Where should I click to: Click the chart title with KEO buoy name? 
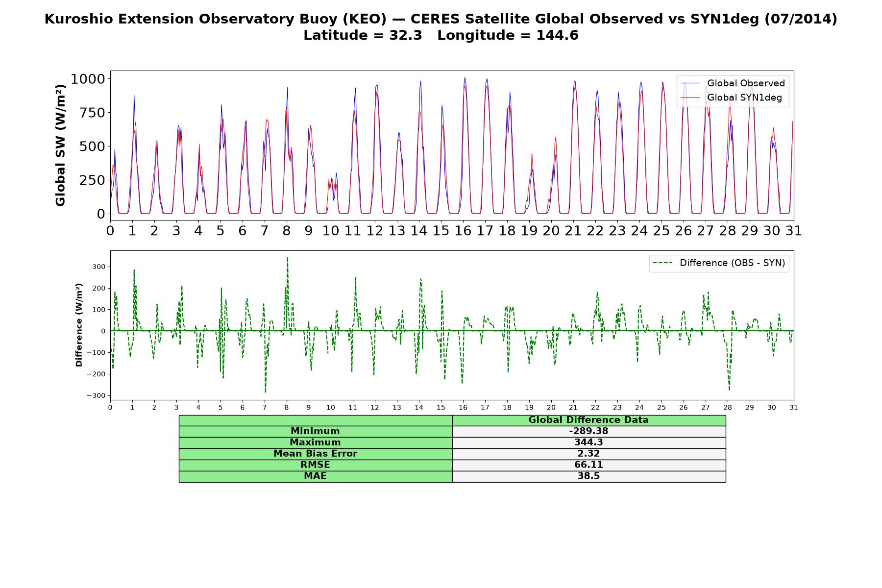point(441,19)
